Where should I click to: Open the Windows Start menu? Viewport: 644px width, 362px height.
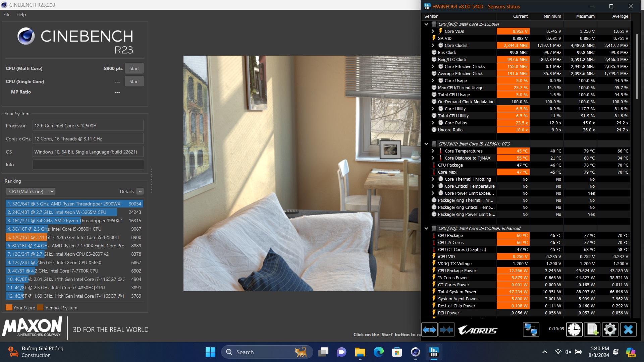click(x=210, y=352)
